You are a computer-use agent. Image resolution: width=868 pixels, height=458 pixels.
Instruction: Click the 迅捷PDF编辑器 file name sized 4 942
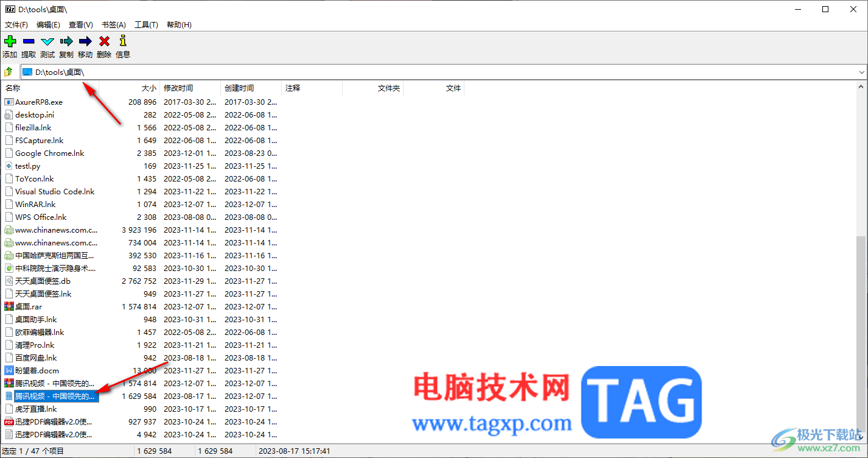54,435
